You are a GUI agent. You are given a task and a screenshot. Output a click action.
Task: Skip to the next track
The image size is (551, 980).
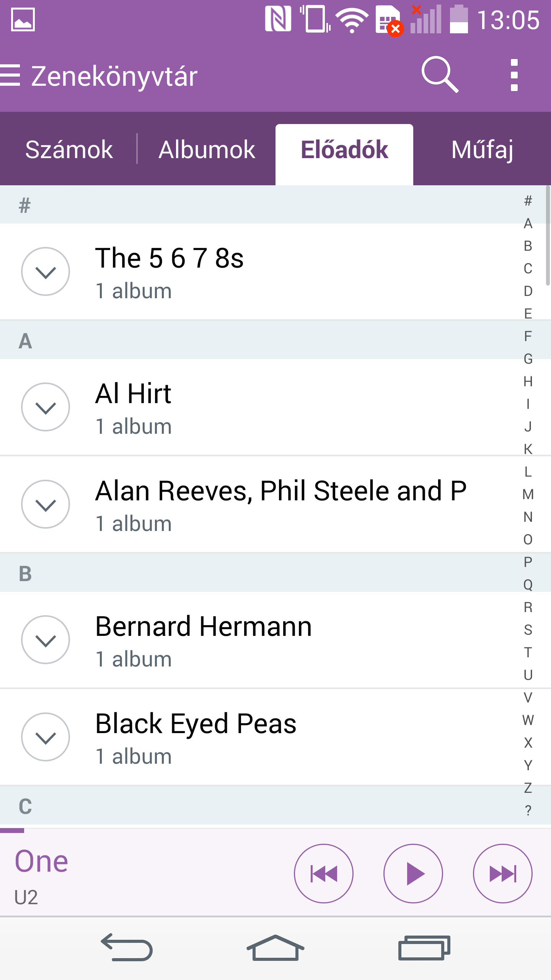click(502, 874)
